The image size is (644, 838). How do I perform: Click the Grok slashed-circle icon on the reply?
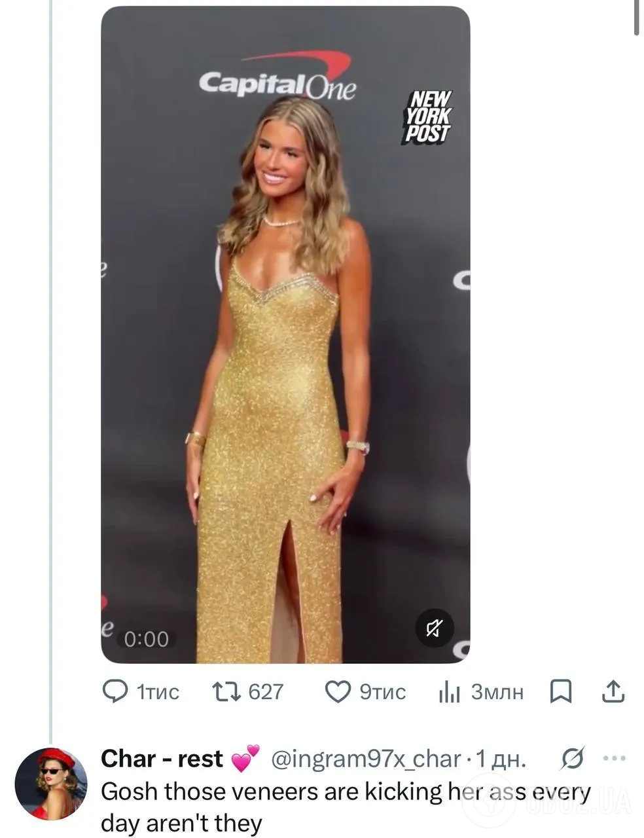(x=572, y=759)
